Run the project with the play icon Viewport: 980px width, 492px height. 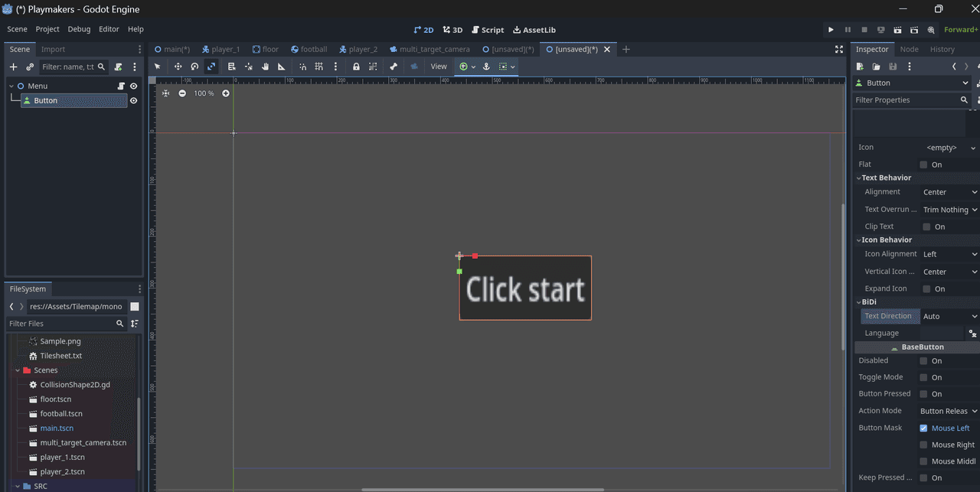coord(831,30)
